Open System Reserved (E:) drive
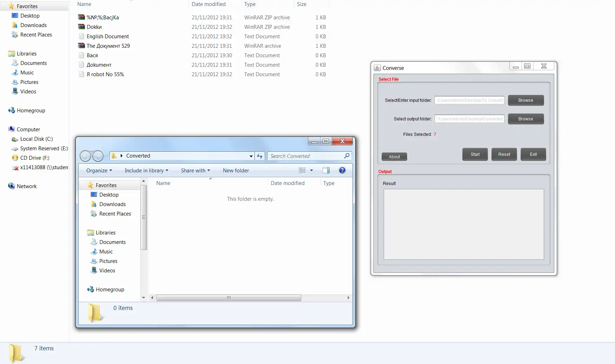Viewport: 615px width, 364px height. coord(44,148)
